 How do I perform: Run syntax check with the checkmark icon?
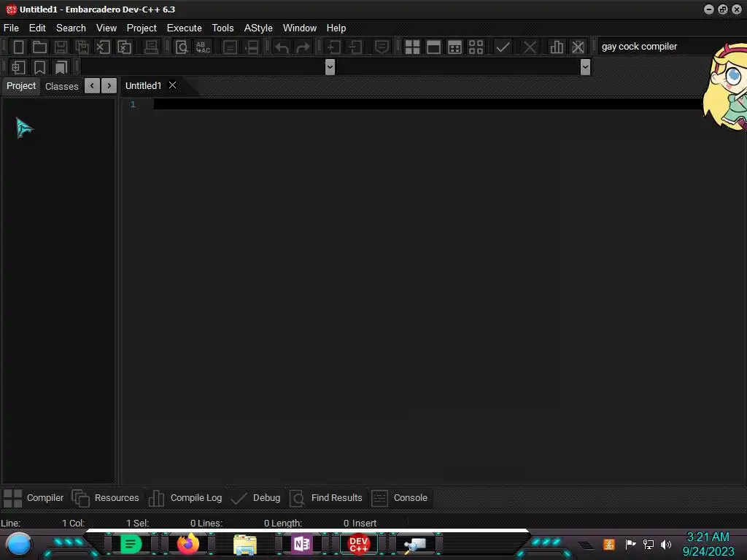pyautogui.click(x=503, y=47)
